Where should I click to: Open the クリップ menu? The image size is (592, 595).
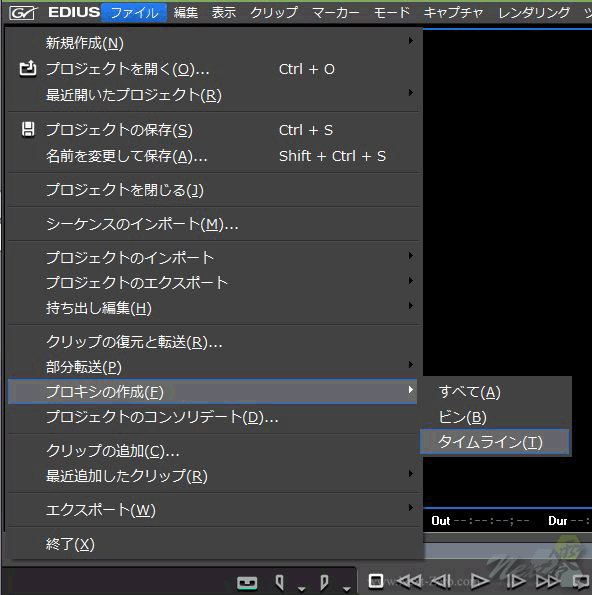[x=274, y=13]
